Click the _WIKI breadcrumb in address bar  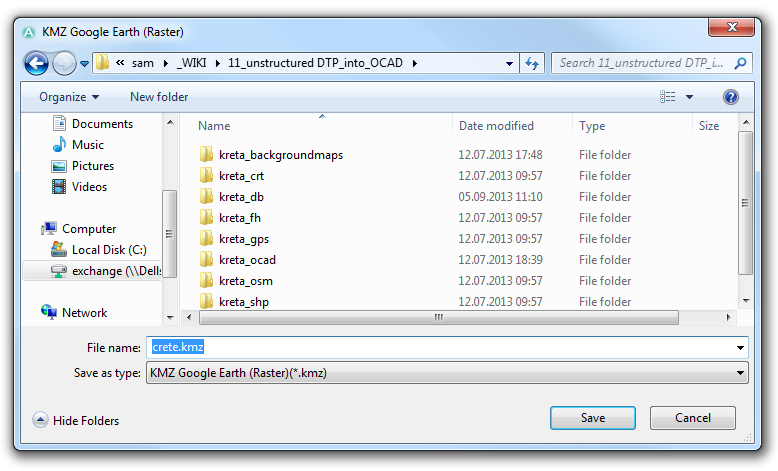(191, 63)
